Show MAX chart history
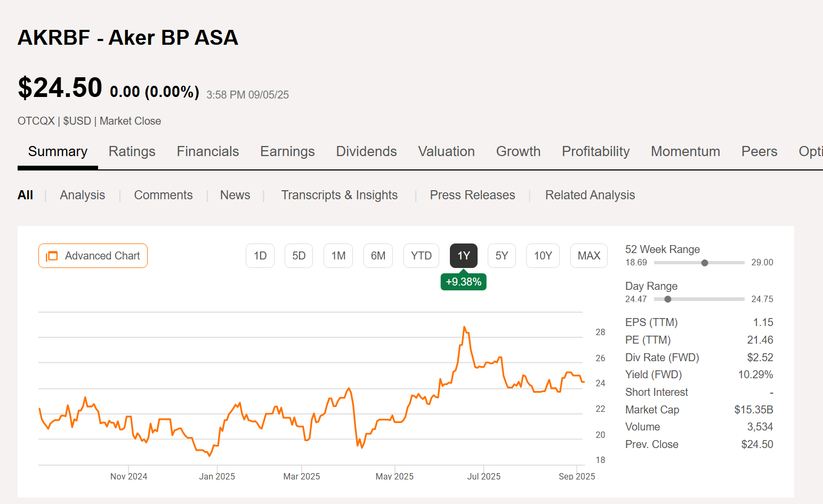Viewport: 823px width, 504px height. (588, 256)
